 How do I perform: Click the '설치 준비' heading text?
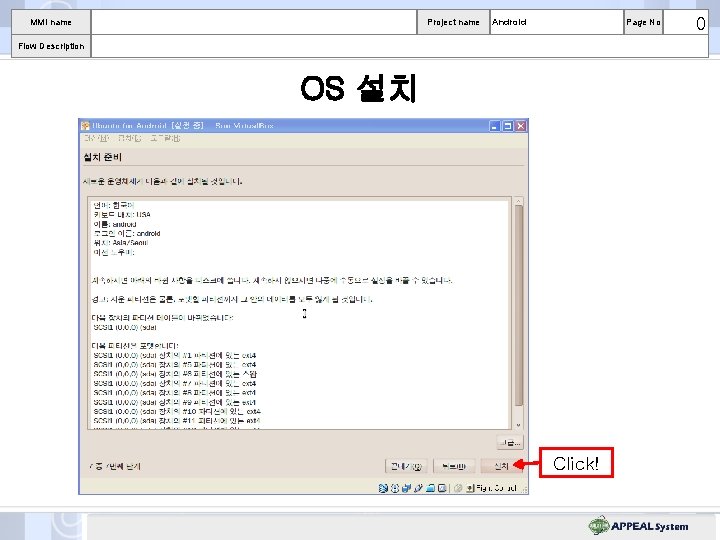coord(102,157)
